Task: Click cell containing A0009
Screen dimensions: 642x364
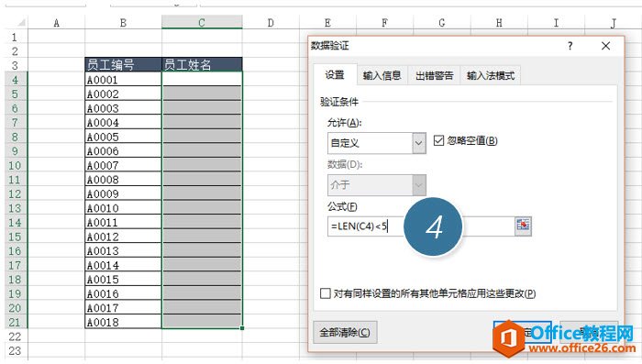Action: pos(123,193)
